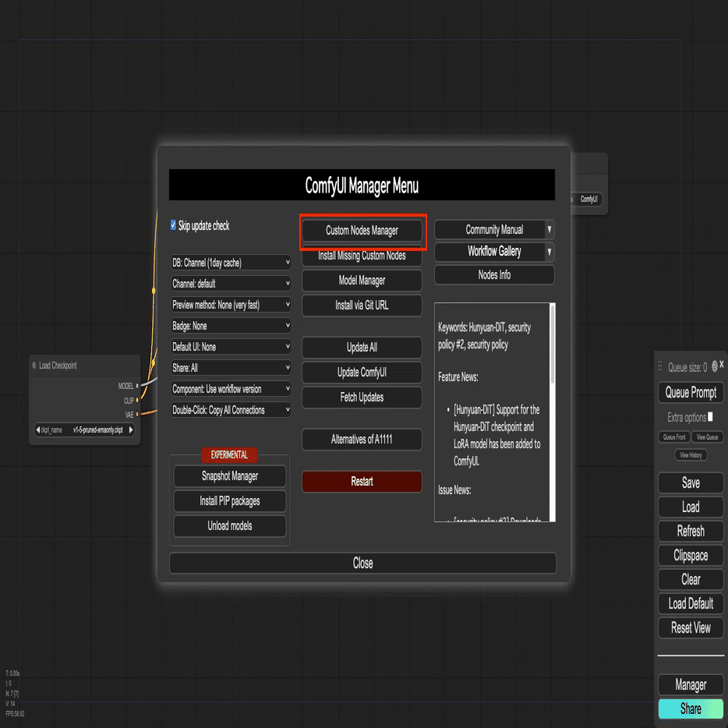The height and width of the screenshot is (728, 728).
Task: Click previous ckpt_name left arrow
Action: 37,430
